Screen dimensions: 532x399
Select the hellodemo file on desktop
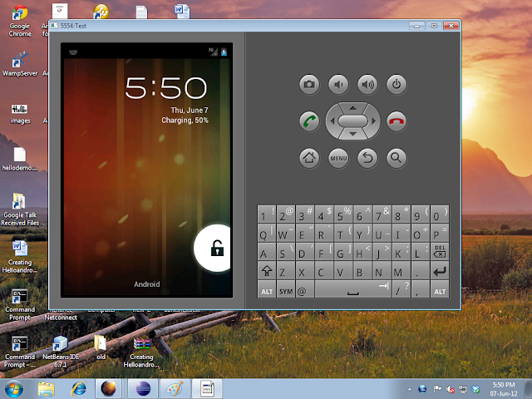(x=20, y=159)
